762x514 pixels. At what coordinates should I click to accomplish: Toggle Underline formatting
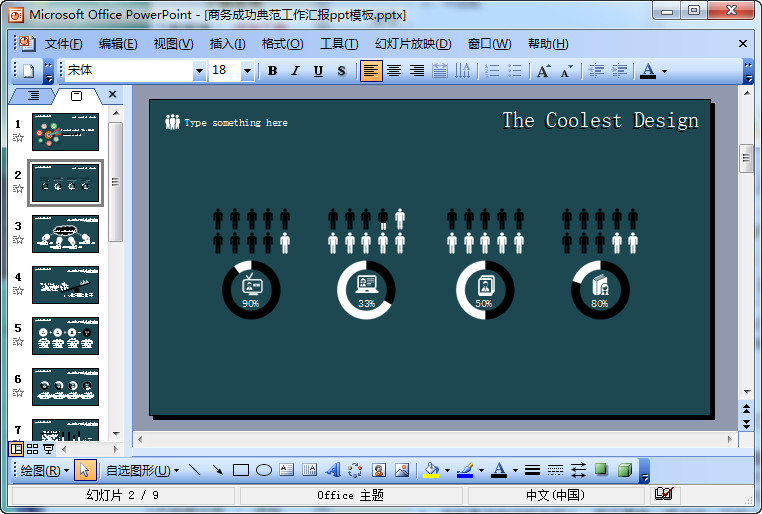(x=318, y=71)
